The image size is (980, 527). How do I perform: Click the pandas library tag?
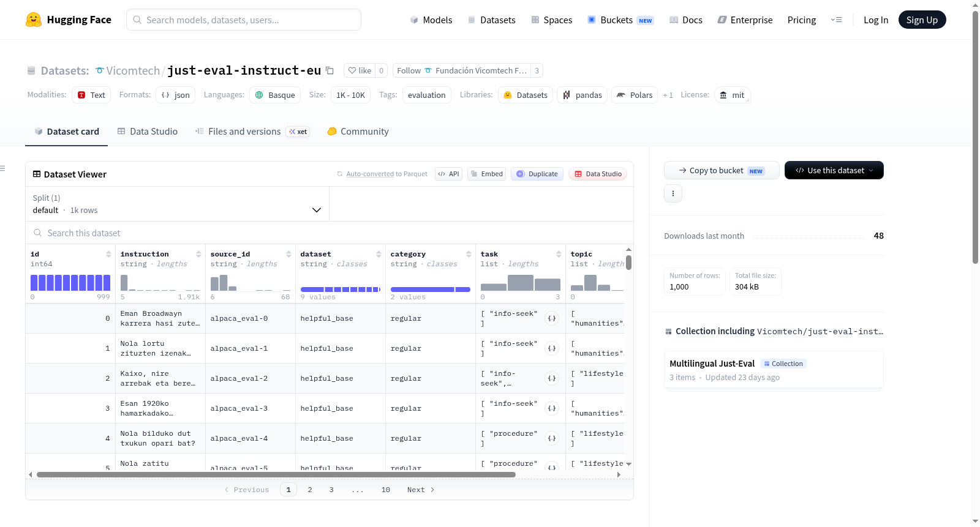[x=582, y=95]
